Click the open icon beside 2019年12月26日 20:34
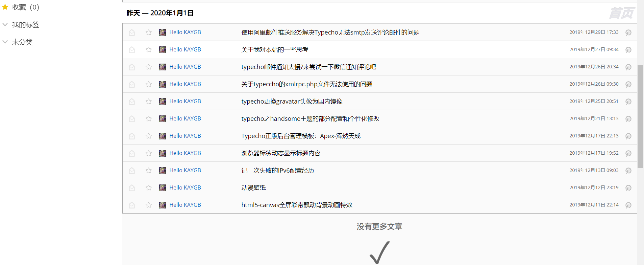 pyautogui.click(x=628, y=67)
